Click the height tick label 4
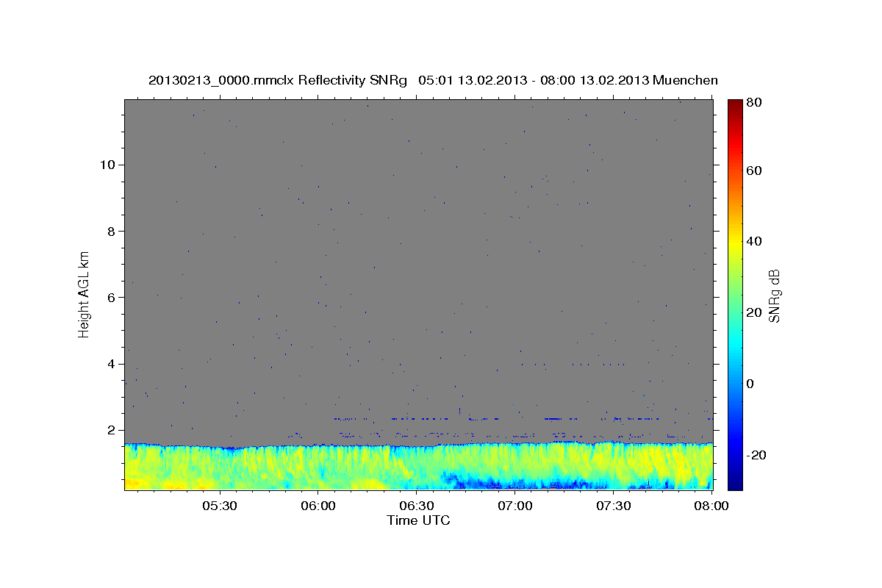 (112, 364)
